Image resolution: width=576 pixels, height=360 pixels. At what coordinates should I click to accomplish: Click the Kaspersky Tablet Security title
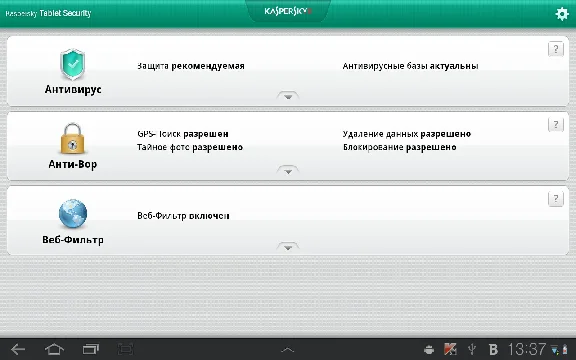coord(48,14)
